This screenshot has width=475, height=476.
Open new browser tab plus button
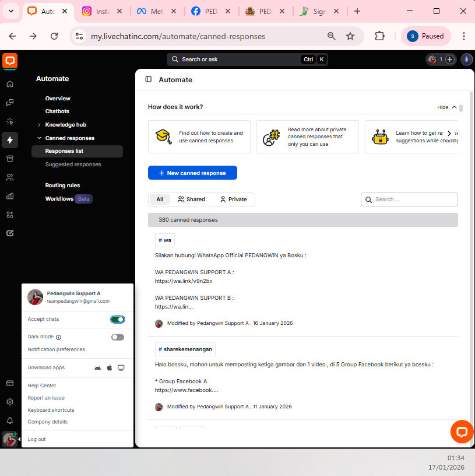click(x=357, y=11)
